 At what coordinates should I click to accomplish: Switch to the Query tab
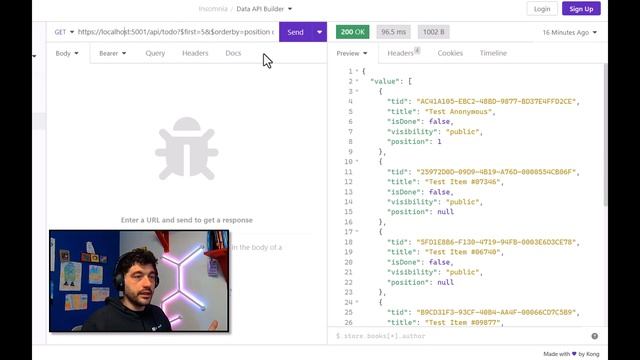(155, 53)
